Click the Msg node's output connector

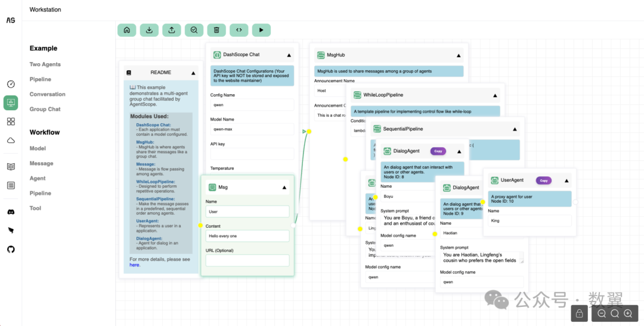(x=293, y=225)
